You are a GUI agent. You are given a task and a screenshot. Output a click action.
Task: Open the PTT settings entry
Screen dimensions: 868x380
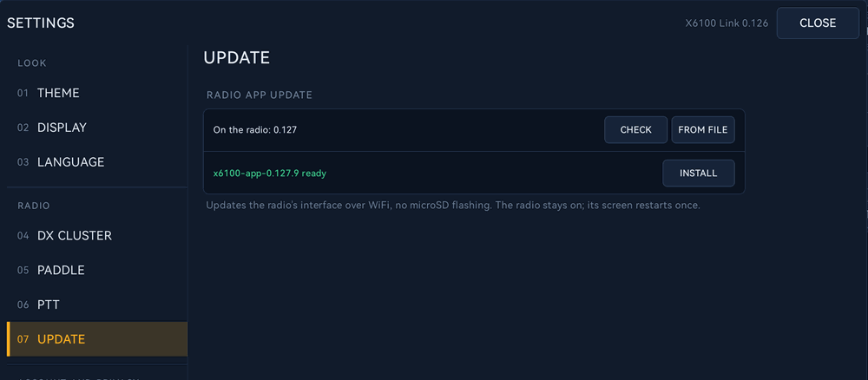tap(97, 305)
